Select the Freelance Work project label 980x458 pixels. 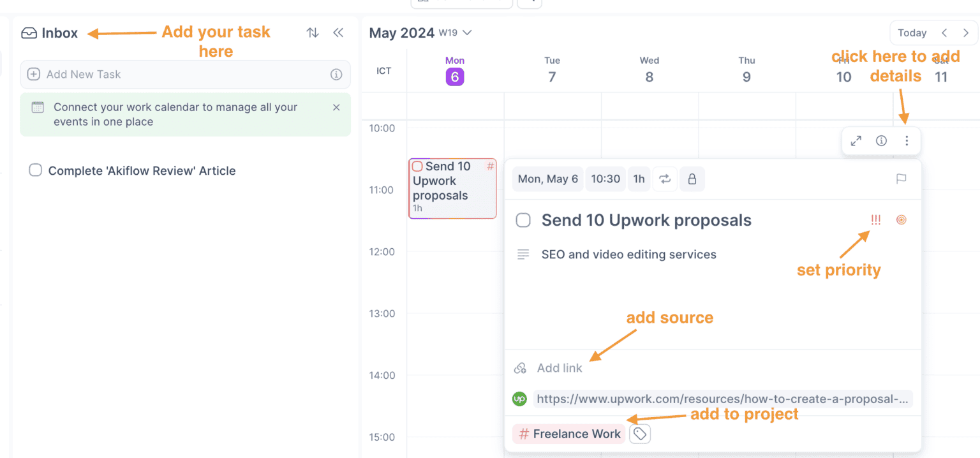coord(569,434)
